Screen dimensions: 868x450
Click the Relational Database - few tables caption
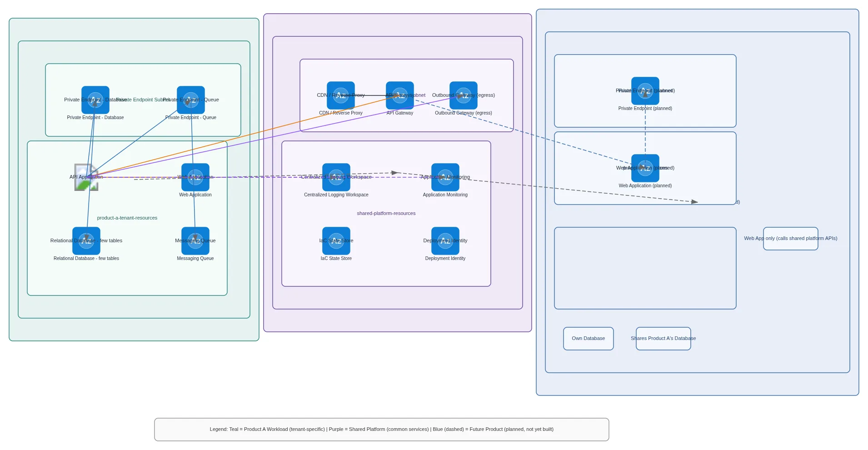pos(86,259)
